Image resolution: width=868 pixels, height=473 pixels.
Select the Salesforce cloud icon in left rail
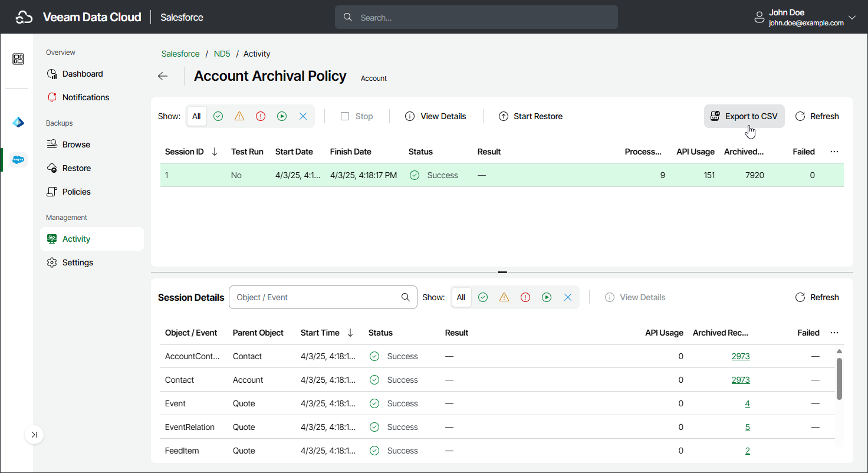pos(18,159)
